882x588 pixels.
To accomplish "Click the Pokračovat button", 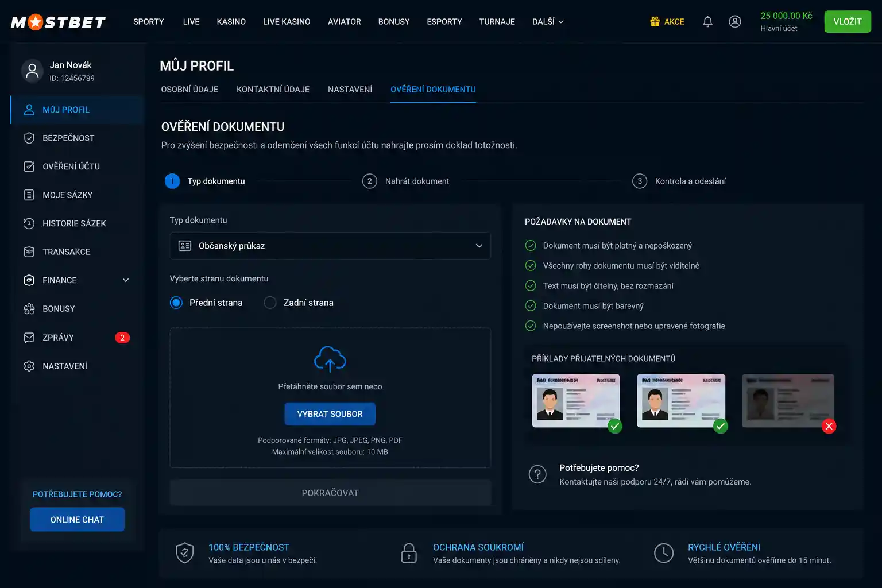I will click(330, 493).
